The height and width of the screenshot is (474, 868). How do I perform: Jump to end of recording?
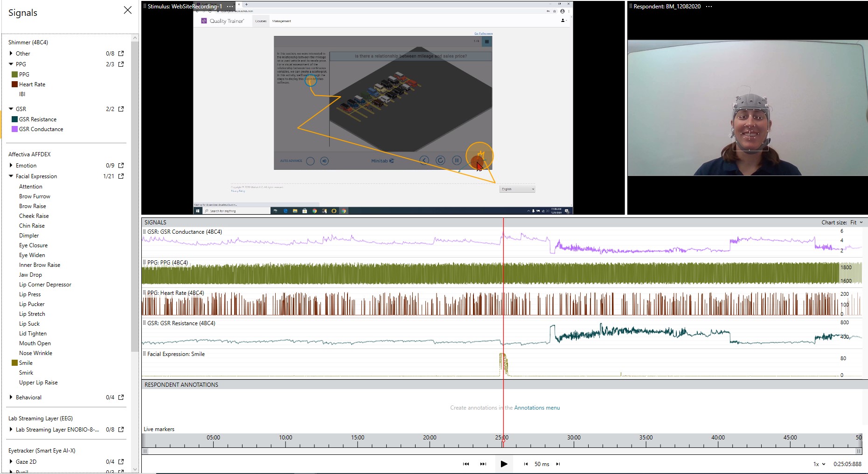(x=483, y=464)
